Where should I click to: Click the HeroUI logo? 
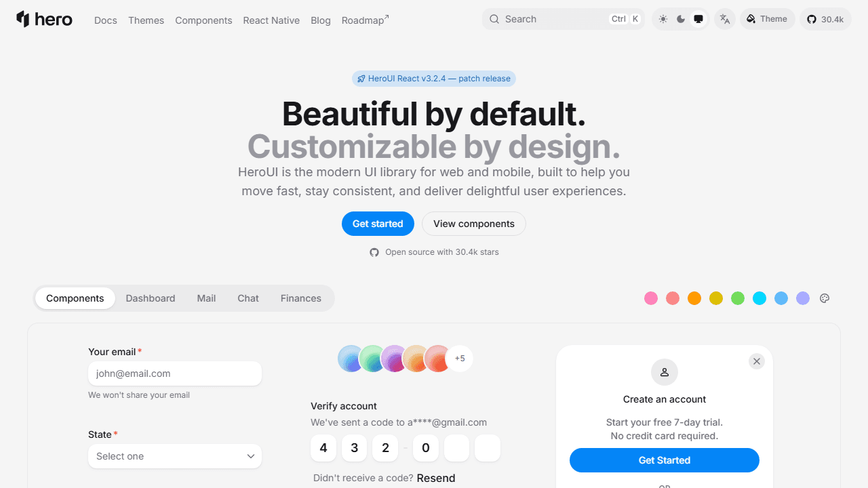pos(44,19)
